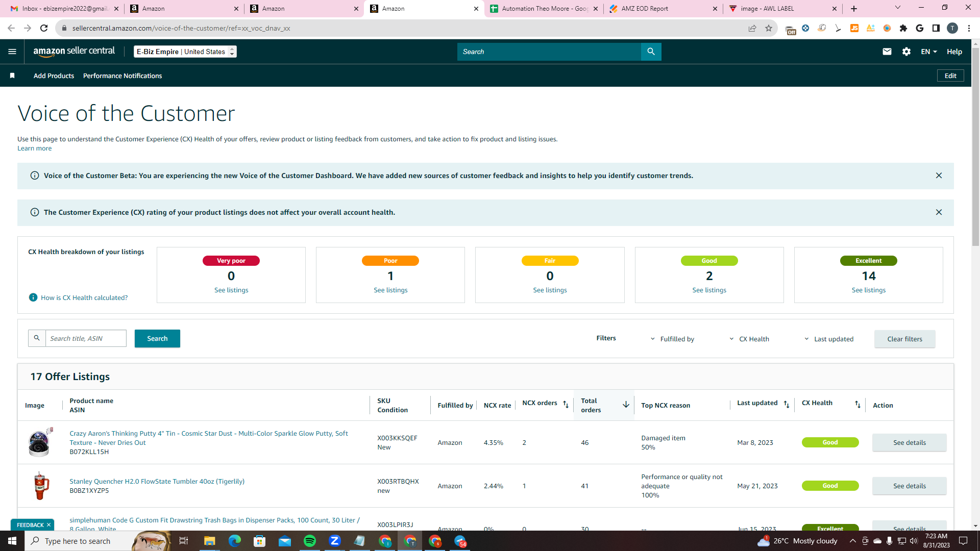
Task: Click the share page icon in address bar
Action: point(752,28)
